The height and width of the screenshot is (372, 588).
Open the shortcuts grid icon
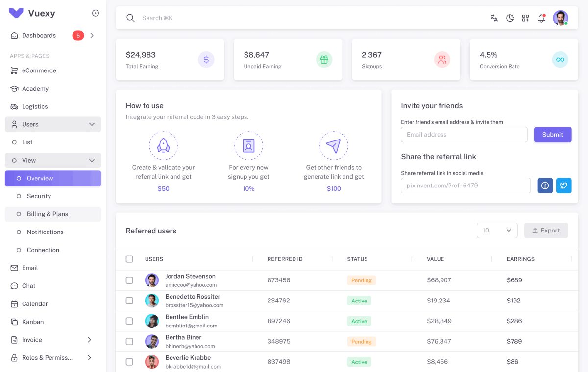tap(525, 18)
